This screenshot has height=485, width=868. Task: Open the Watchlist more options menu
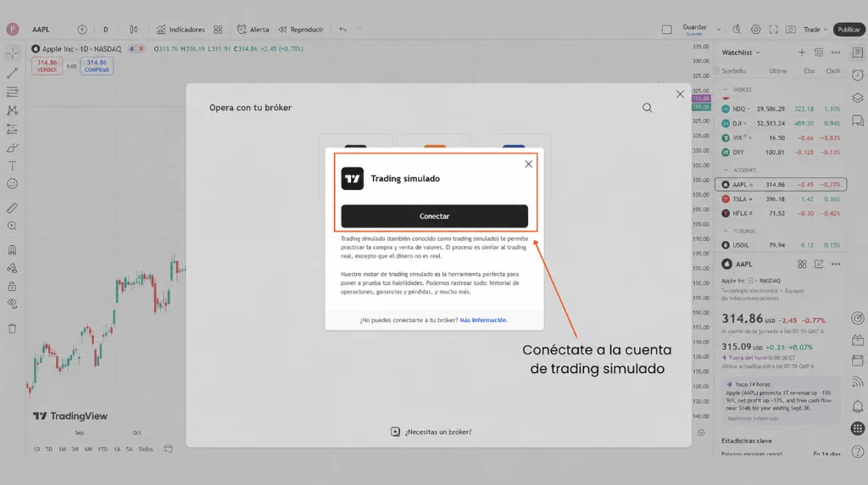tap(836, 52)
